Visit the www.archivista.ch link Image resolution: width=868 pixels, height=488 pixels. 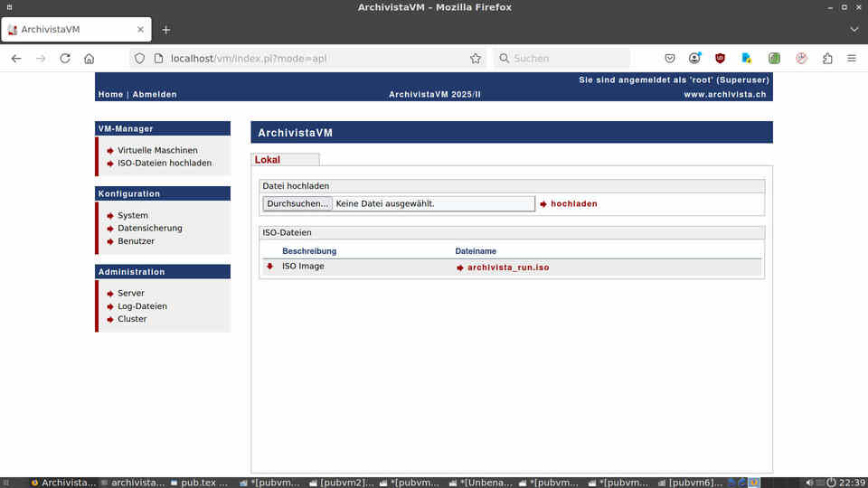(x=724, y=95)
